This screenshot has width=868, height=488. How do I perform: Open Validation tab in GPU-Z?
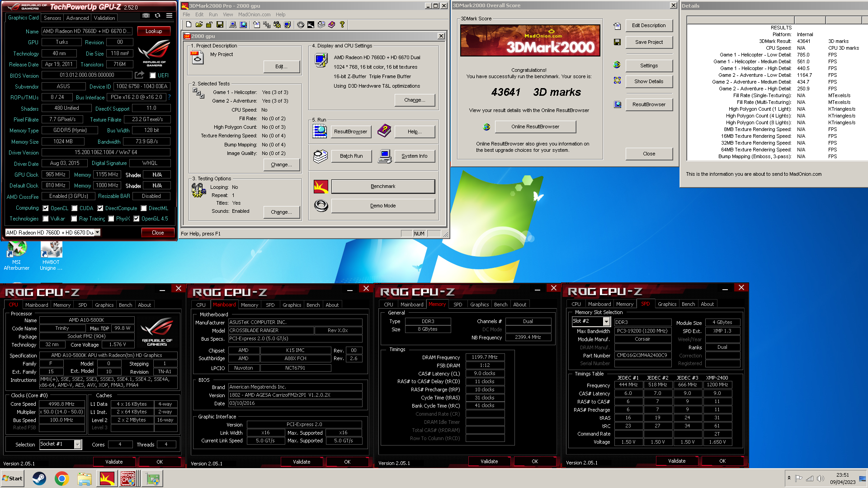coord(104,18)
